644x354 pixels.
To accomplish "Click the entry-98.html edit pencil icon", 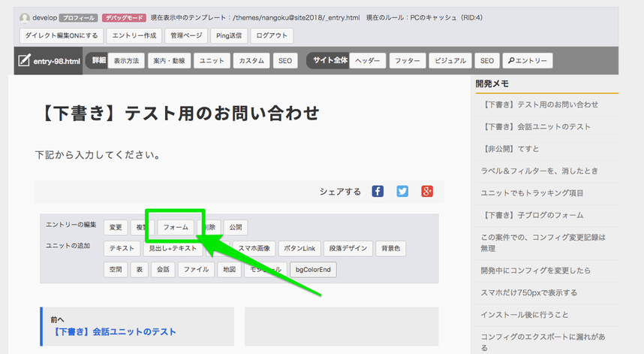I will (24, 61).
